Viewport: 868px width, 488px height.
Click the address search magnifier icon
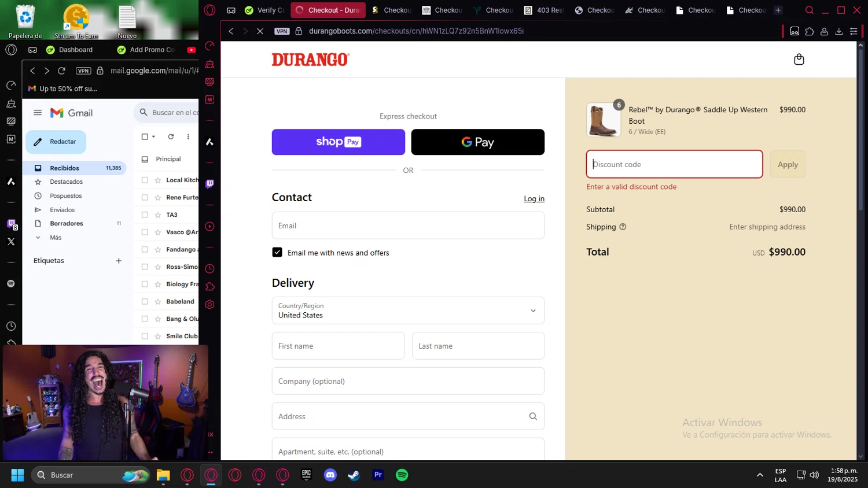[533, 416]
